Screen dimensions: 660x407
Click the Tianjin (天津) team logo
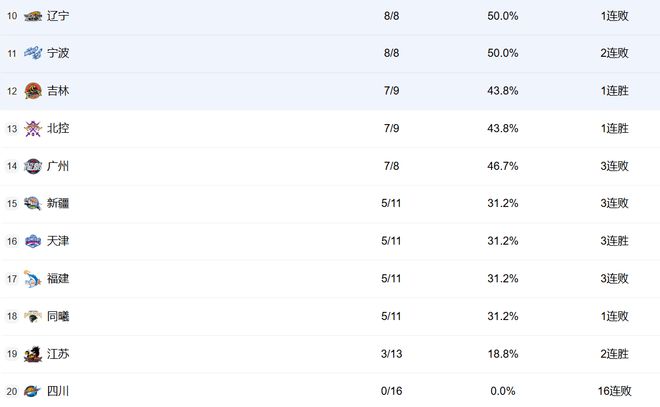coord(33,241)
